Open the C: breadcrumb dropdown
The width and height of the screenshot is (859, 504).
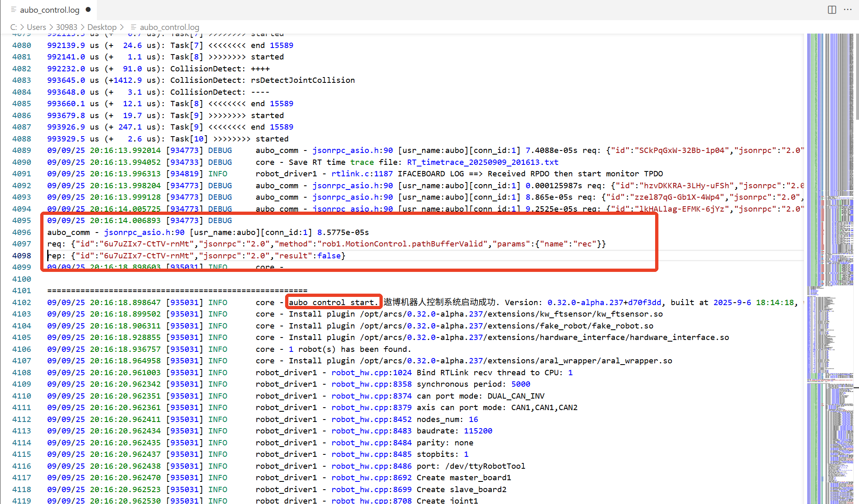[x=14, y=27]
